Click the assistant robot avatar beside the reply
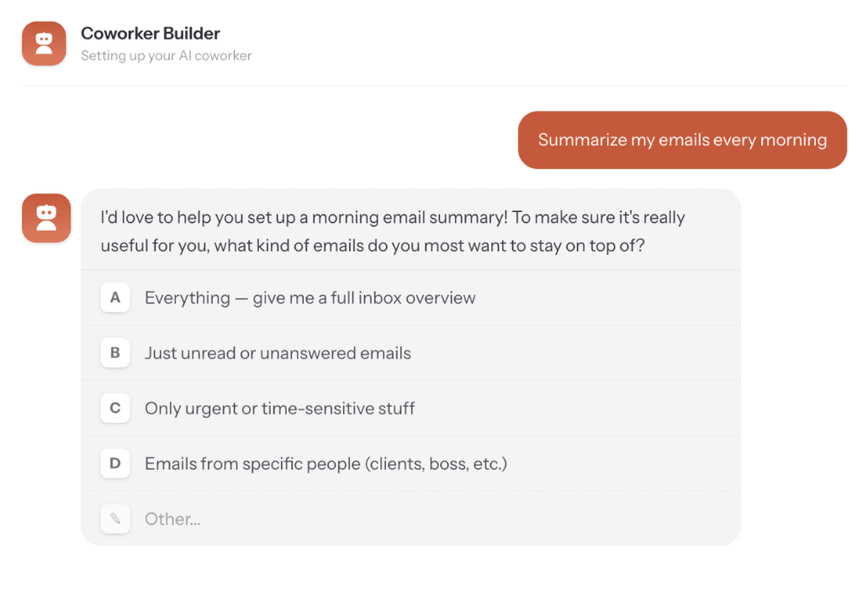This screenshot has height=602, width=868. pyautogui.click(x=46, y=218)
